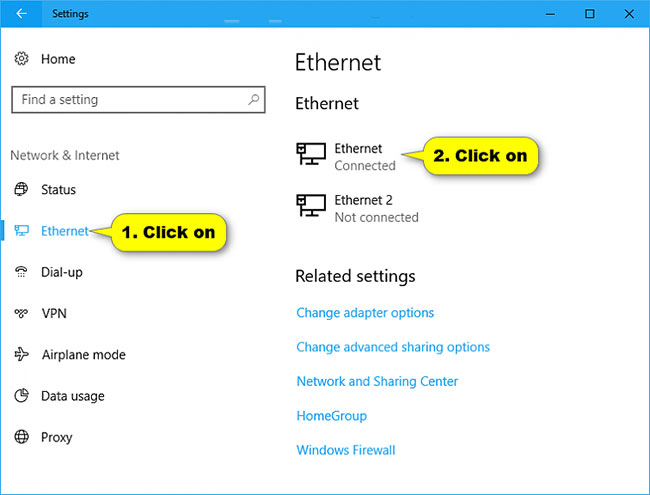
Task: Click the VPN icon in sidebar
Action: pyautogui.click(x=21, y=313)
